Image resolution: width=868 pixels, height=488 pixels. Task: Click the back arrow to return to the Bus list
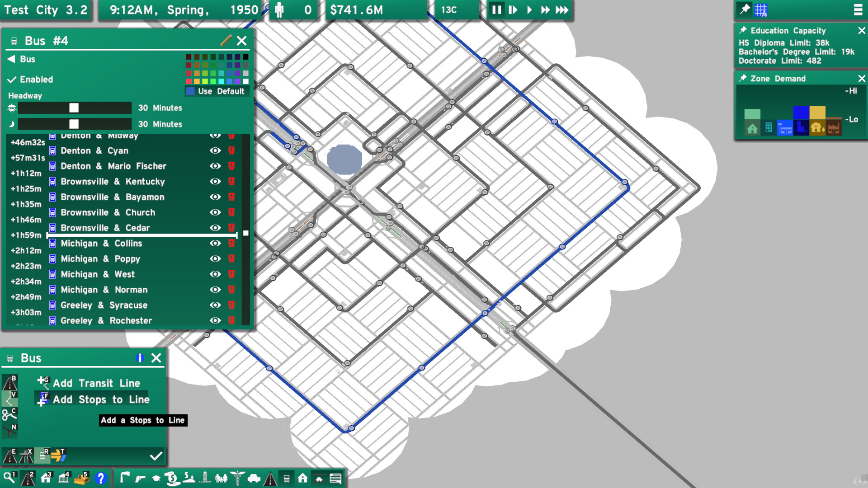[x=11, y=59]
